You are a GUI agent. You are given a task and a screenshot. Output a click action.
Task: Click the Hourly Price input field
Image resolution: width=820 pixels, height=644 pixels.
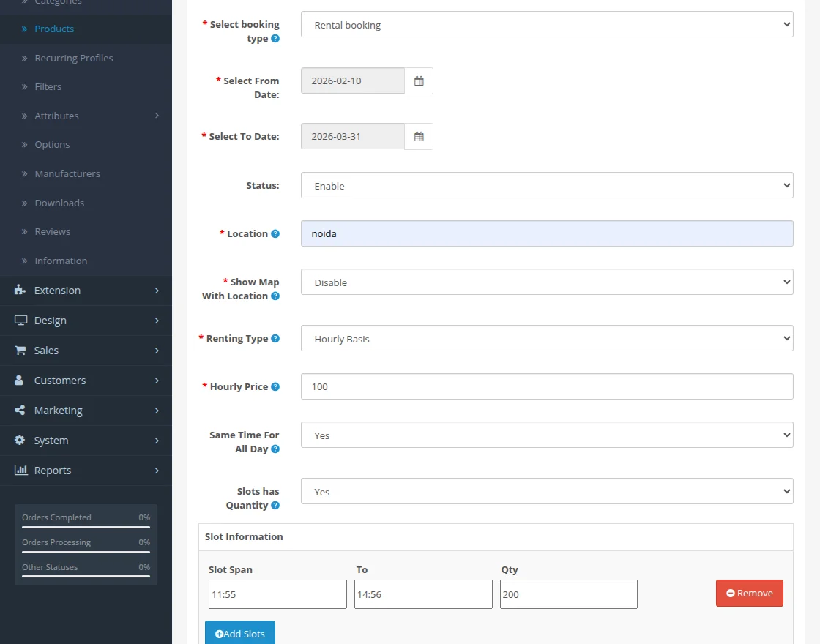click(546, 387)
